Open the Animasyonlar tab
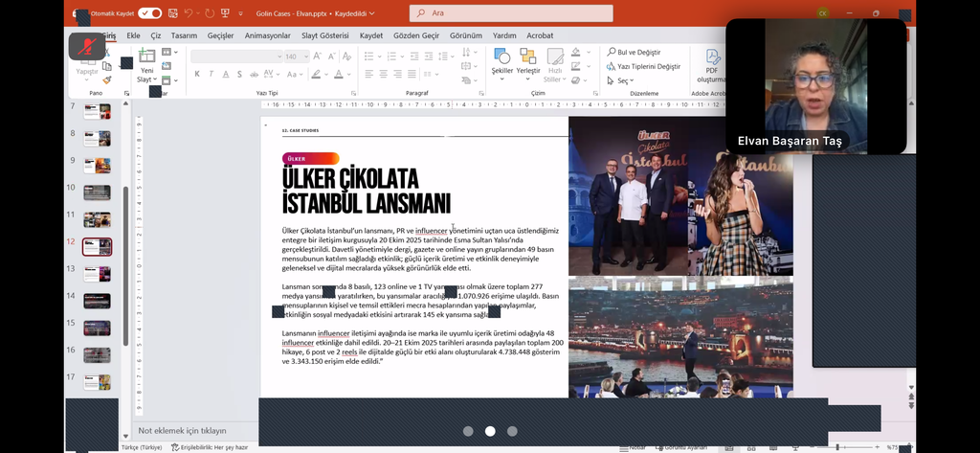Screen dimensions: 980x453 click(267, 35)
